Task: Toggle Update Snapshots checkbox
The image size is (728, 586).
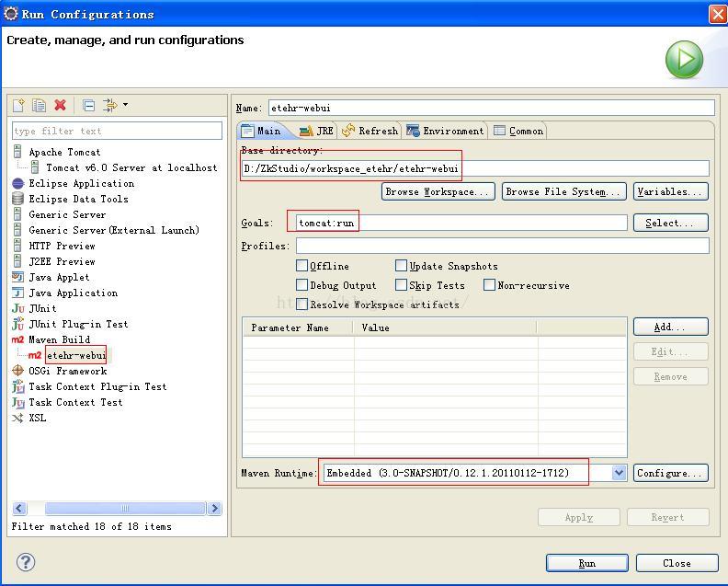Action: pos(401,265)
